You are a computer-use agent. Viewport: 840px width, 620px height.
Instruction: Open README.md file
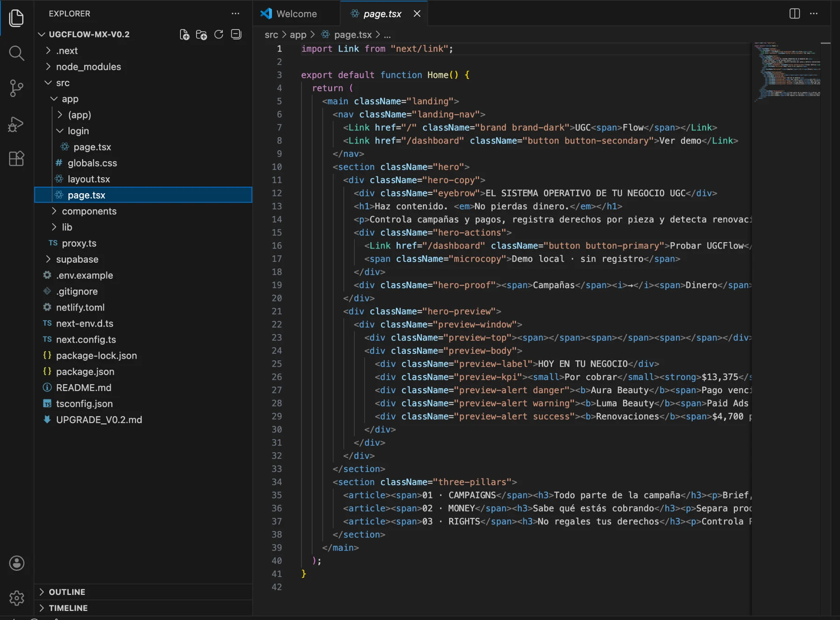point(143,387)
